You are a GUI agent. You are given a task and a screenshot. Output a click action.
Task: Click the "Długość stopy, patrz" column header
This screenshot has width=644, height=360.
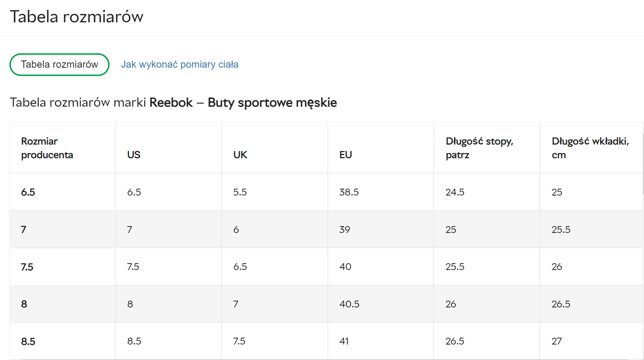tap(479, 148)
